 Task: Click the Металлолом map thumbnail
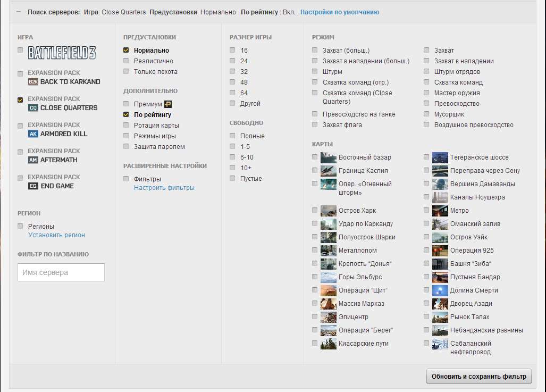click(x=329, y=251)
